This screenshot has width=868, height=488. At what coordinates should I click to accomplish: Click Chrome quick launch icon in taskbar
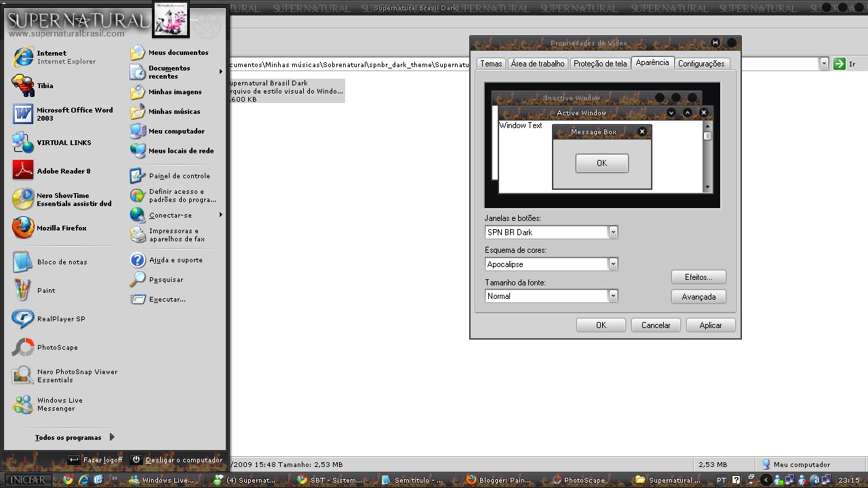click(x=68, y=480)
